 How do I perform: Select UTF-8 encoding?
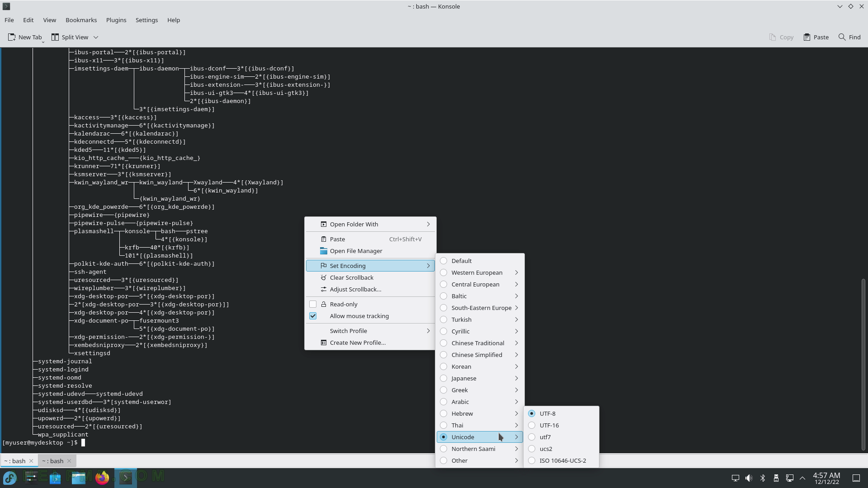[561, 413]
